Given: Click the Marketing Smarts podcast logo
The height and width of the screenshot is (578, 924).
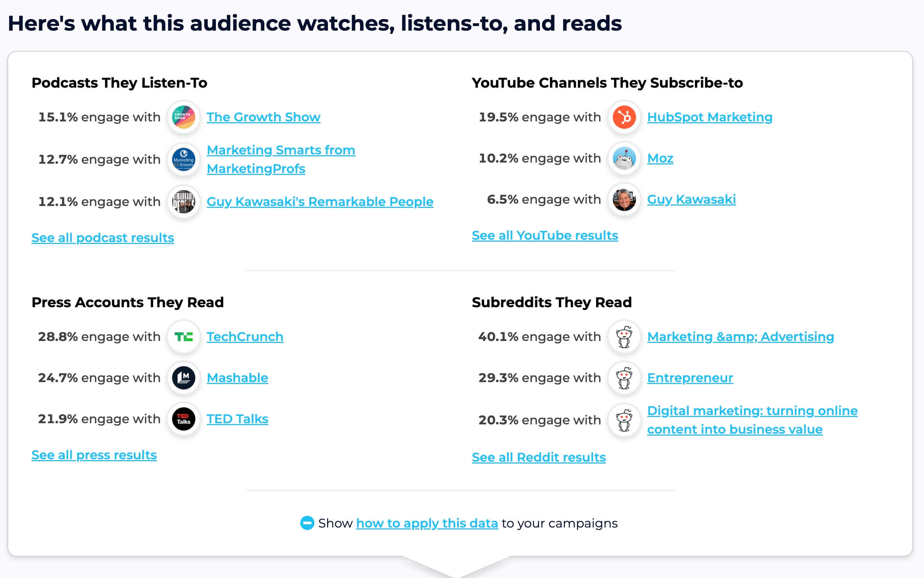Looking at the screenshot, I should coord(184,159).
